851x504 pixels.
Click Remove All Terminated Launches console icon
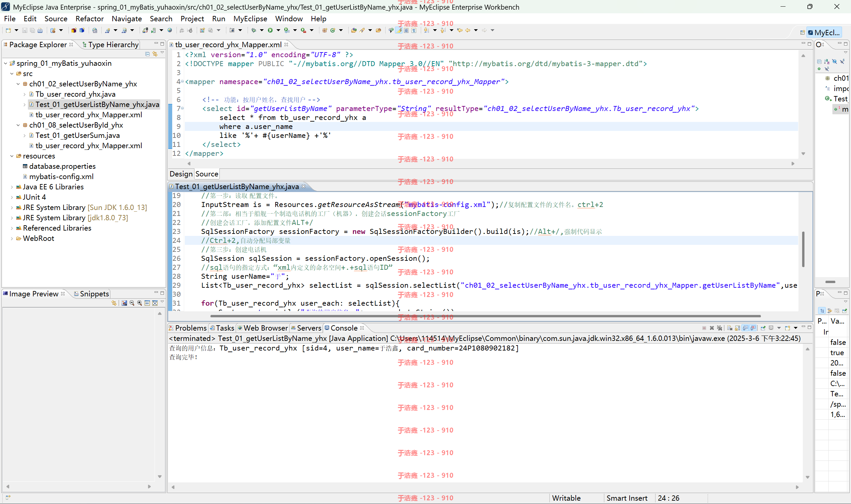coord(720,328)
